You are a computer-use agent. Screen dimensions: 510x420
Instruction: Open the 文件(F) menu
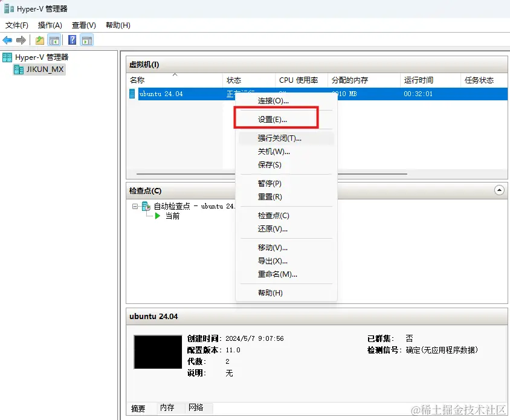(x=16, y=25)
